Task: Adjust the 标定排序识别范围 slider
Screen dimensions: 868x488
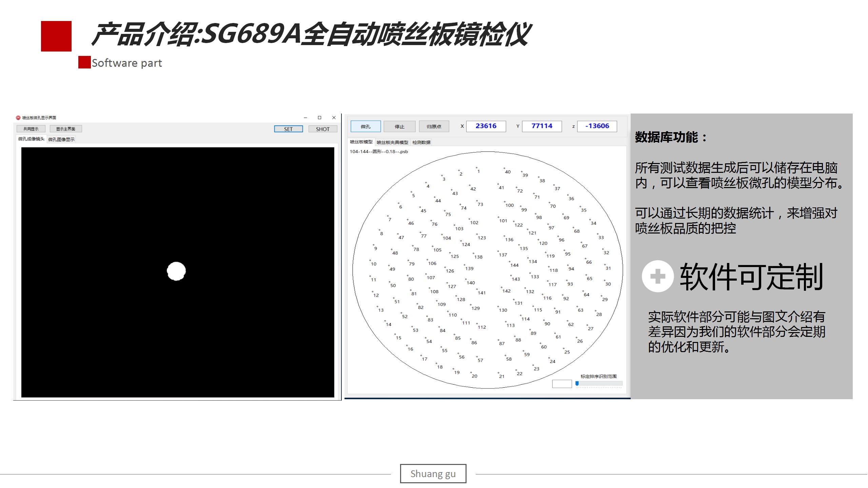Action: (x=577, y=384)
